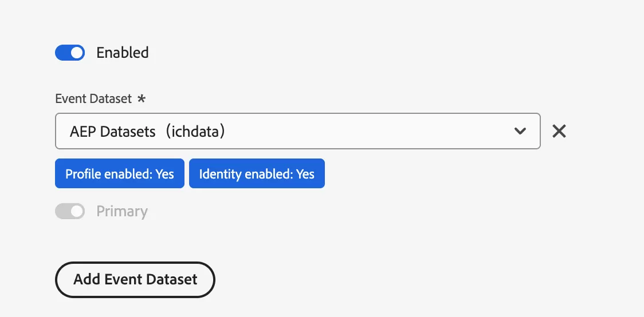Click the word 'Yes' in Profile badge

coord(164,174)
